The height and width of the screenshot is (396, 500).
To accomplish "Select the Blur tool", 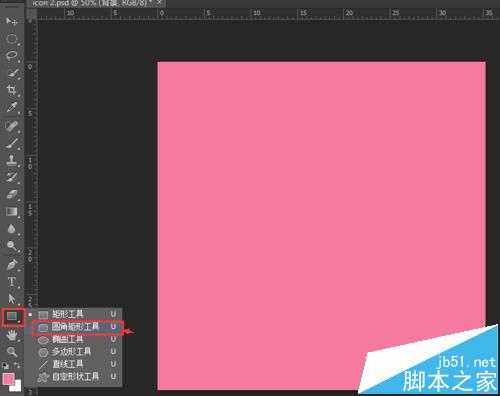I will (12, 229).
